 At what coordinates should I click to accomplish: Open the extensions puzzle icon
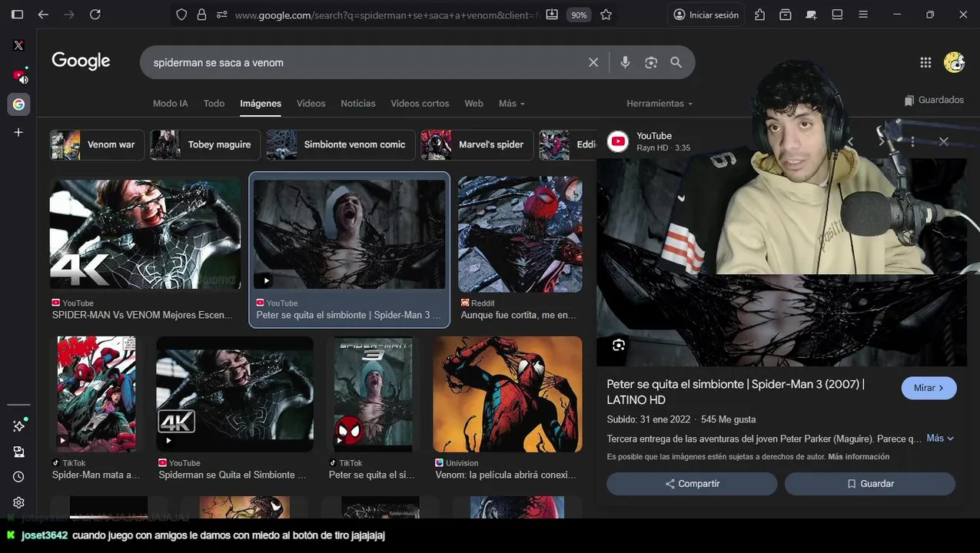point(759,15)
